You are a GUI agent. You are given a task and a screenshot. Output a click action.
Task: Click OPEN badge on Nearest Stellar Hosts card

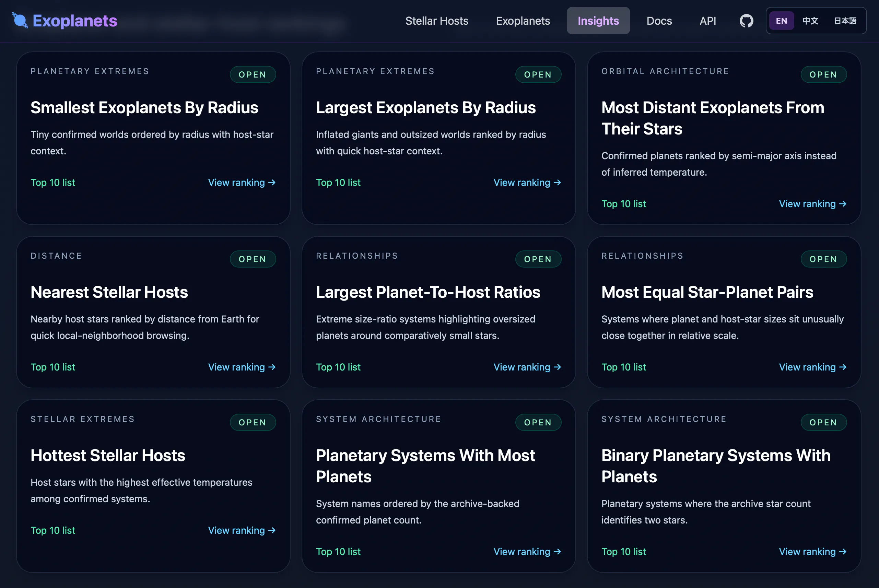point(253,259)
